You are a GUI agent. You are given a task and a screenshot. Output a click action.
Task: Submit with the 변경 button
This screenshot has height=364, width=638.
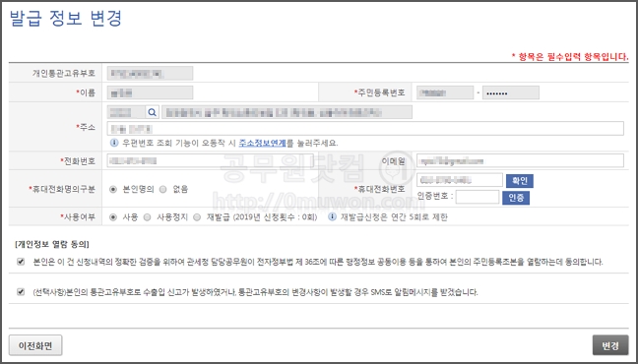pos(610,345)
